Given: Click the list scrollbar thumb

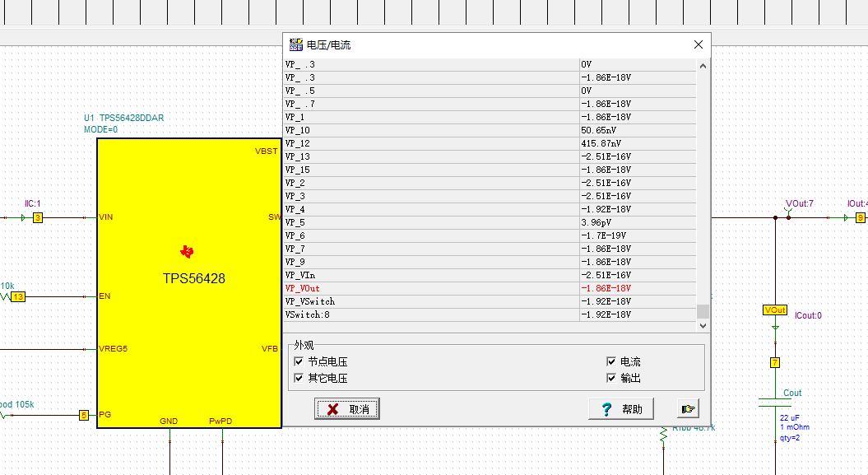Looking at the screenshot, I should tap(703, 311).
